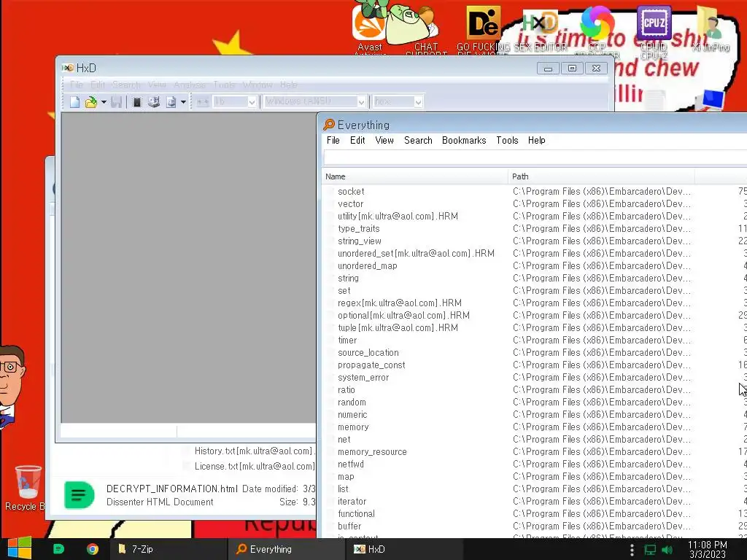This screenshot has width=747, height=560.
Task: Select the CPUID CPU-Z desktop icon
Action: (x=654, y=29)
